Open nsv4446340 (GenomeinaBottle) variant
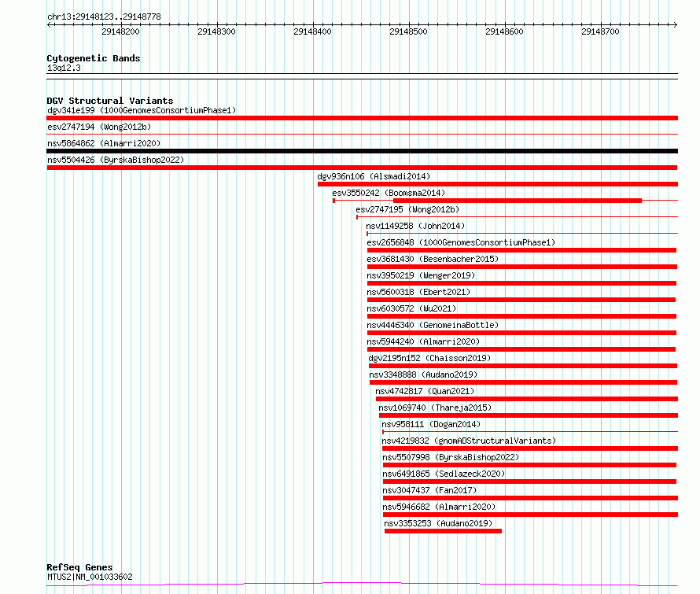The image size is (700, 594). pyautogui.click(x=433, y=325)
